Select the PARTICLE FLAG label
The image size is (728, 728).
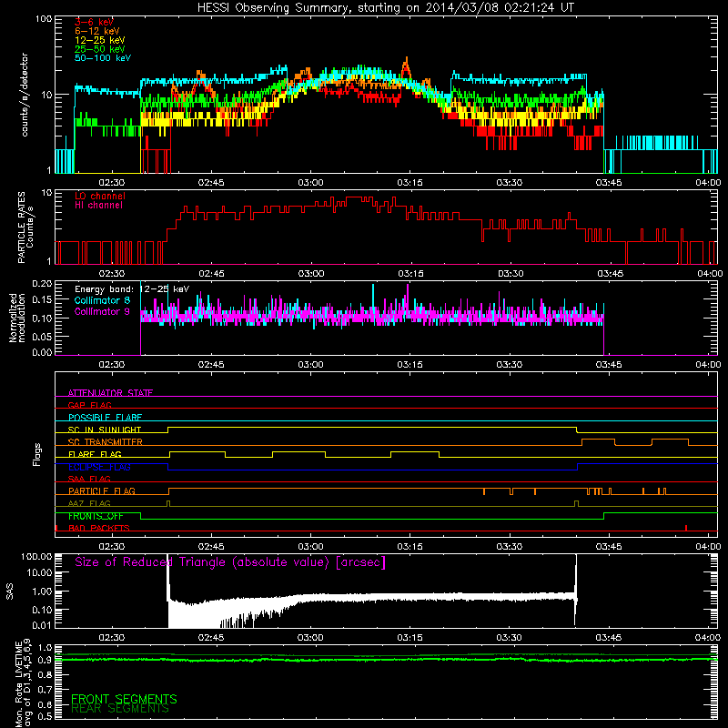(102, 490)
